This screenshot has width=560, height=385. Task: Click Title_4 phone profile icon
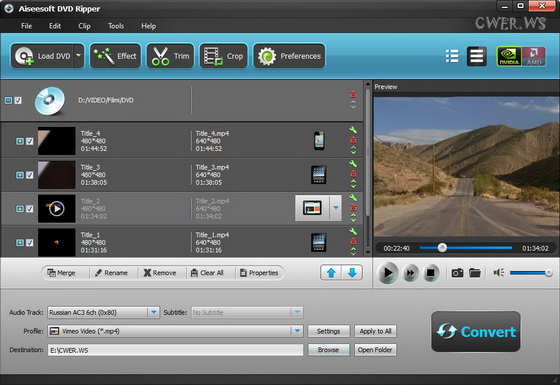tap(319, 140)
